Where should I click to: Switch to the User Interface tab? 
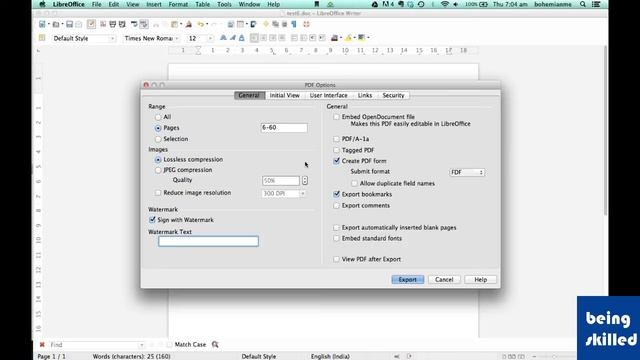tap(329, 95)
